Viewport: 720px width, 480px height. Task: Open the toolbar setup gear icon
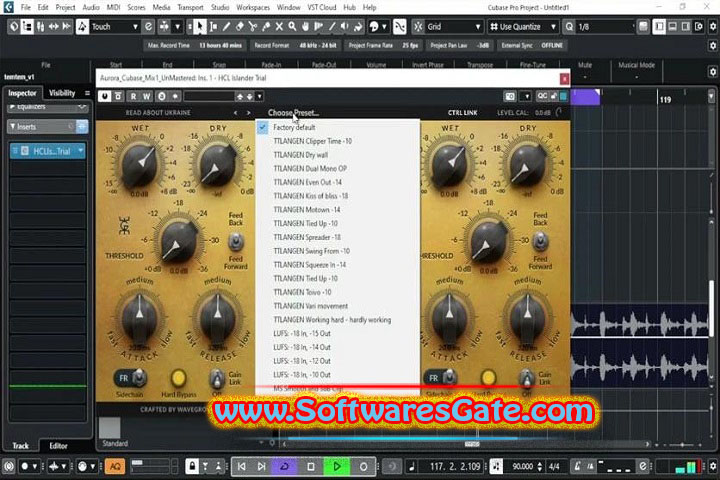pyautogui.click(x=713, y=27)
